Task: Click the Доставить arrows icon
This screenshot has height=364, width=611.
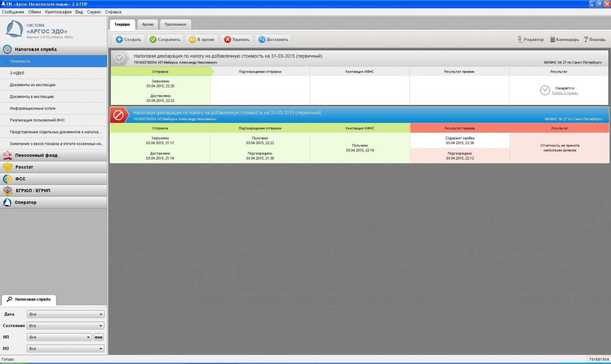Action: coord(262,39)
